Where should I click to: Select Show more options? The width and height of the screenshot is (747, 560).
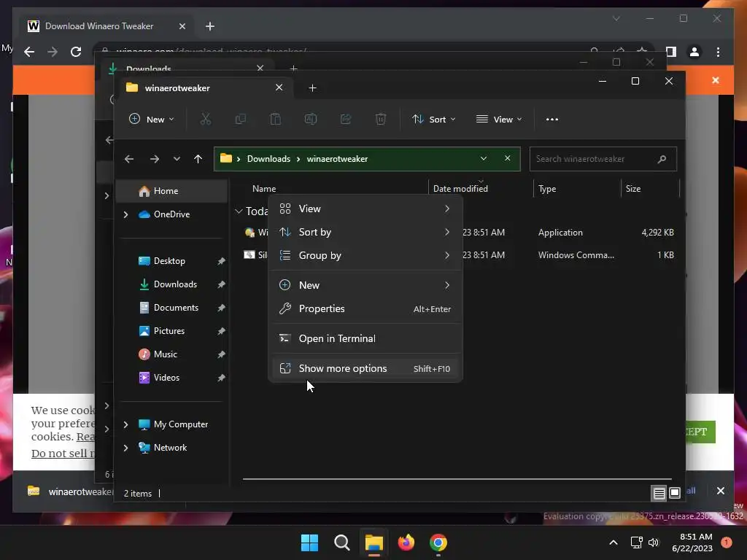[x=365, y=368]
